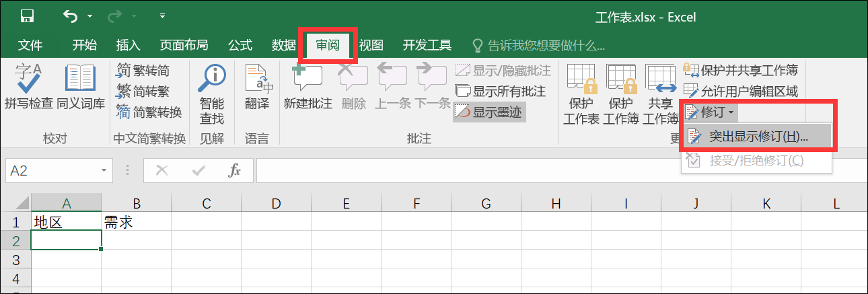The width and height of the screenshot is (868, 294).
Task: Switch to the 插入 tab
Action: tap(129, 45)
